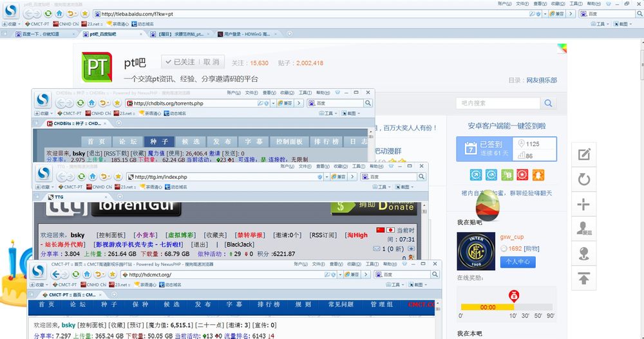644x339 pixels.
Task: Open 控制面板 in the CHDBits site nav
Action: (289, 142)
